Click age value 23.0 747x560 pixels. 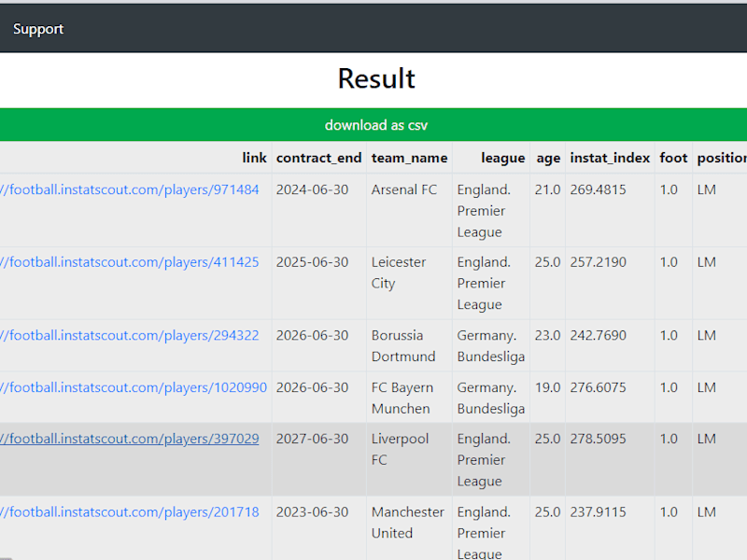point(547,335)
